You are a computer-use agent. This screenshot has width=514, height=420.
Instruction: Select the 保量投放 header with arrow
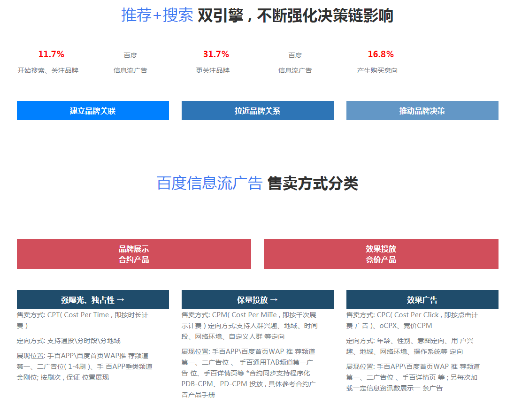257,300
